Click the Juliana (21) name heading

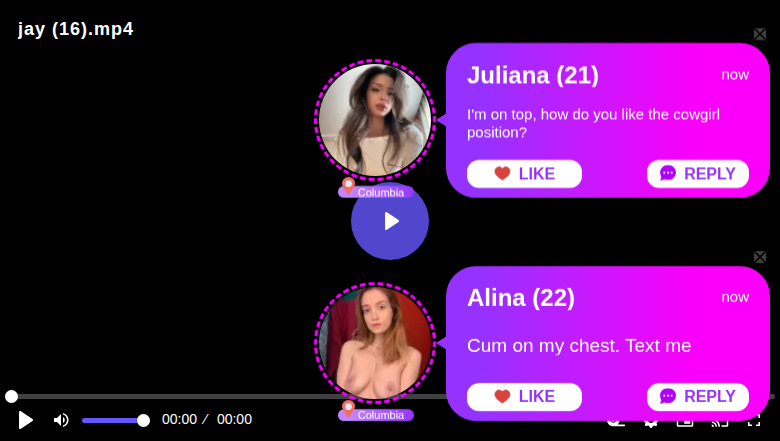pos(533,75)
